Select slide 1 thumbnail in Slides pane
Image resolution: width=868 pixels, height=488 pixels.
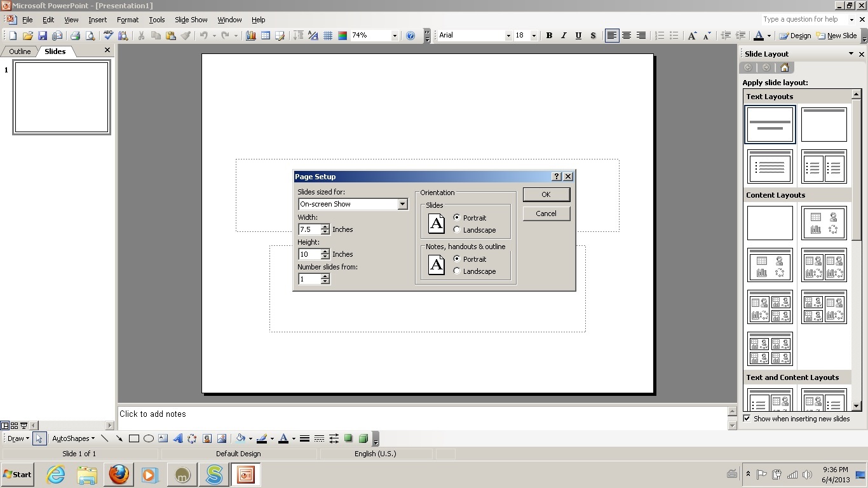(62, 97)
